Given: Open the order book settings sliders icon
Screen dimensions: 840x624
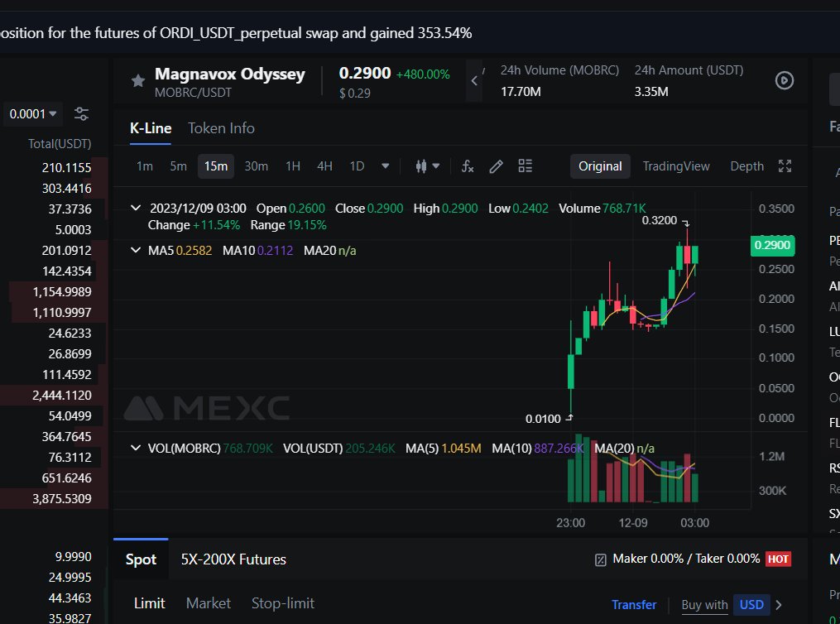Looking at the screenshot, I should [x=81, y=113].
